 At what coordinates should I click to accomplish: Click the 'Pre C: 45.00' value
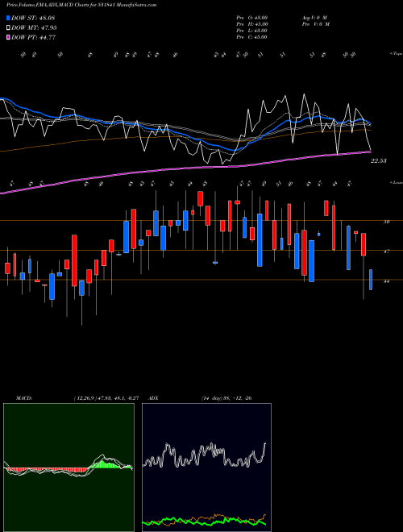point(252,37)
